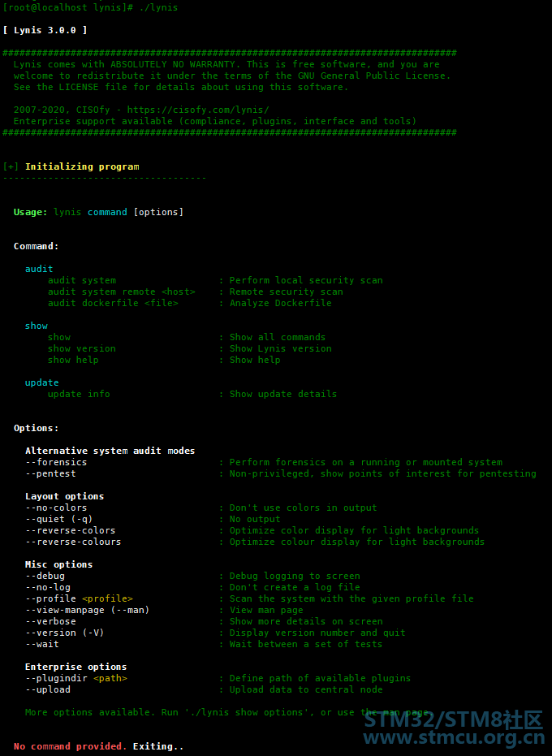Click the '--wait' option

click(x=42, y=644)
